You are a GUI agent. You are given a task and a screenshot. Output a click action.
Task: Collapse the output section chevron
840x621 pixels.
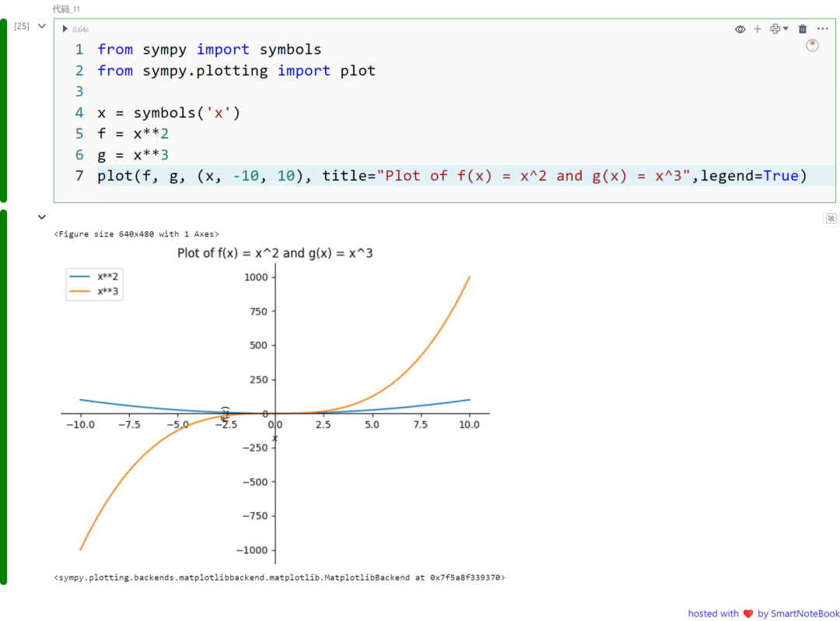42,217
